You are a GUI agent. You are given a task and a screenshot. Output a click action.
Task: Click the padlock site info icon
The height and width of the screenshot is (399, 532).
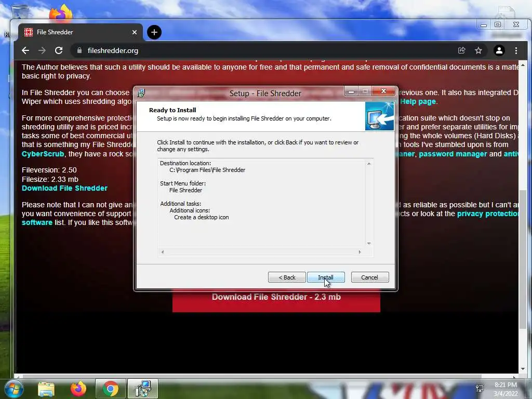[x=79, y=50]
